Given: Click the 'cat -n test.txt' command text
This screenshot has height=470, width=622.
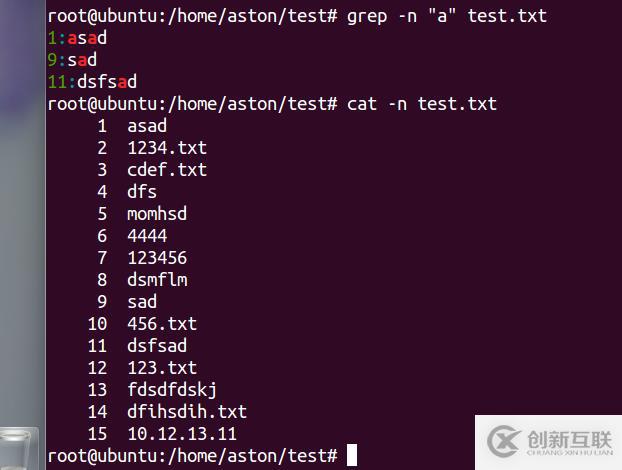Looking at the screenshot, I should [x=422, y=104].
